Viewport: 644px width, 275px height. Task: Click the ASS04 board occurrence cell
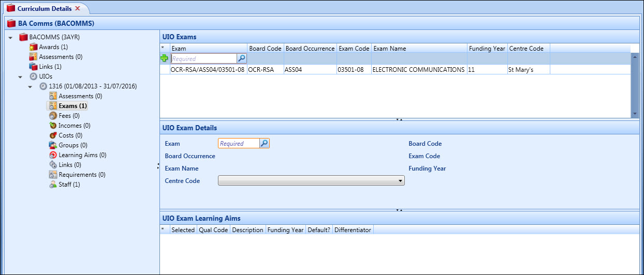click(310, 69)
